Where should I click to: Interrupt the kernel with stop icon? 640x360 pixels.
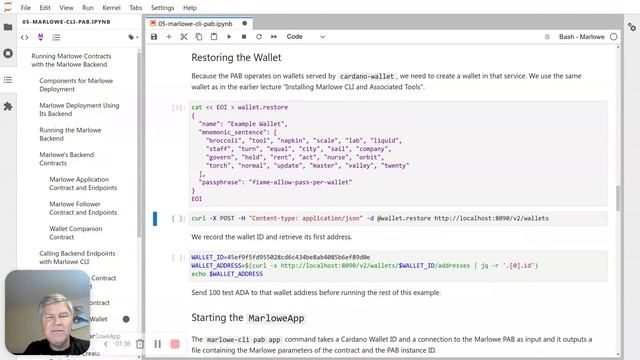point(244,37)
